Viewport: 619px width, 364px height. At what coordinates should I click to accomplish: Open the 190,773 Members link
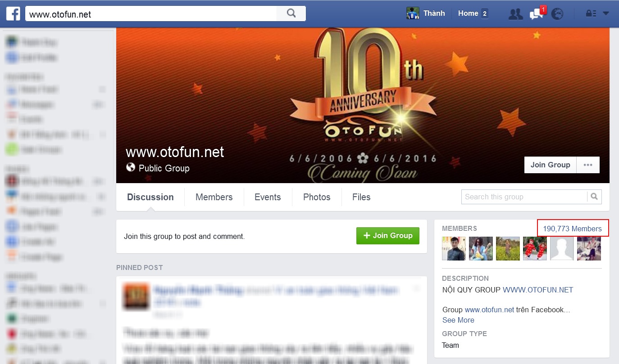tap(572, 228)
